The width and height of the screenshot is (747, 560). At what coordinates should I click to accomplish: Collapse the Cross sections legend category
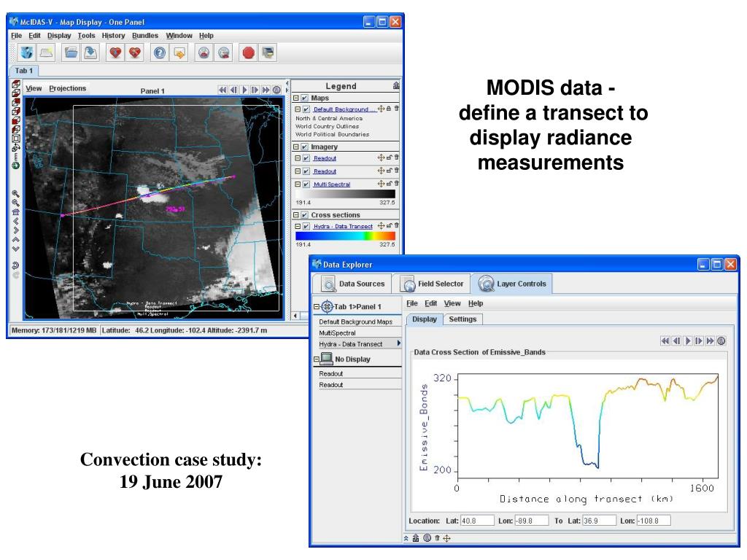(x=296, y=215)
